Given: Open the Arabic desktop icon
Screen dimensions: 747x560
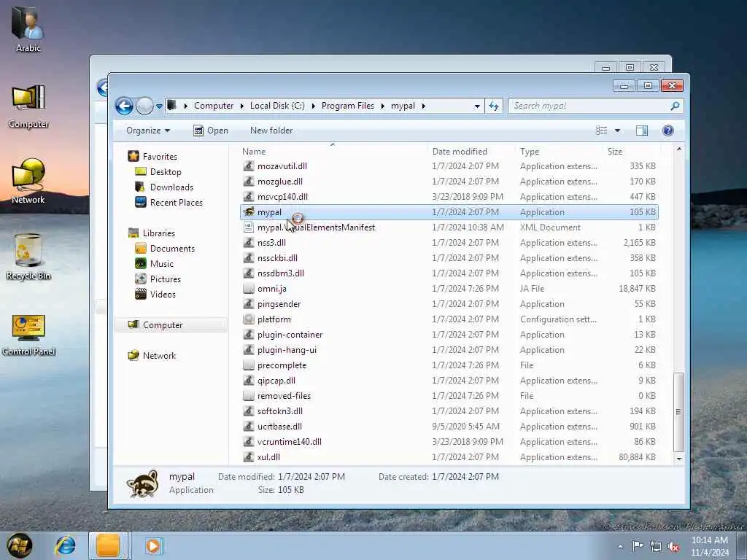Looking at the screenshot, I should point(28,28).
